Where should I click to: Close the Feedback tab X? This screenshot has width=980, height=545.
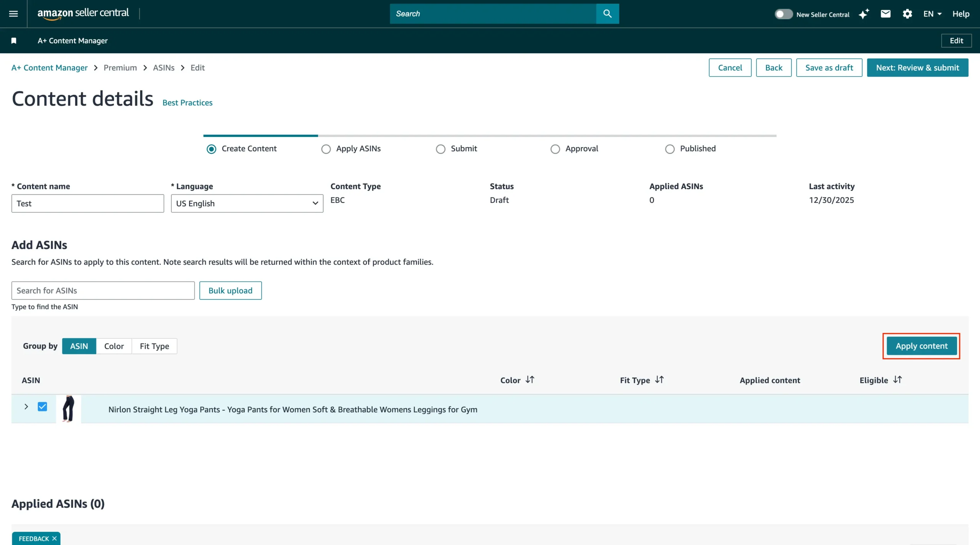click(54, 538)
